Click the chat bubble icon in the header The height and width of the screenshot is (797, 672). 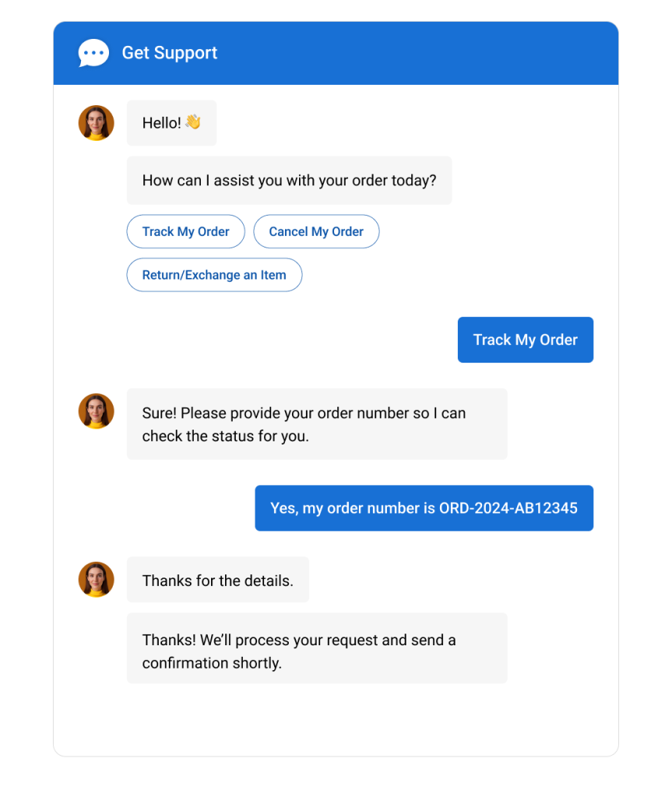(93, 53)
